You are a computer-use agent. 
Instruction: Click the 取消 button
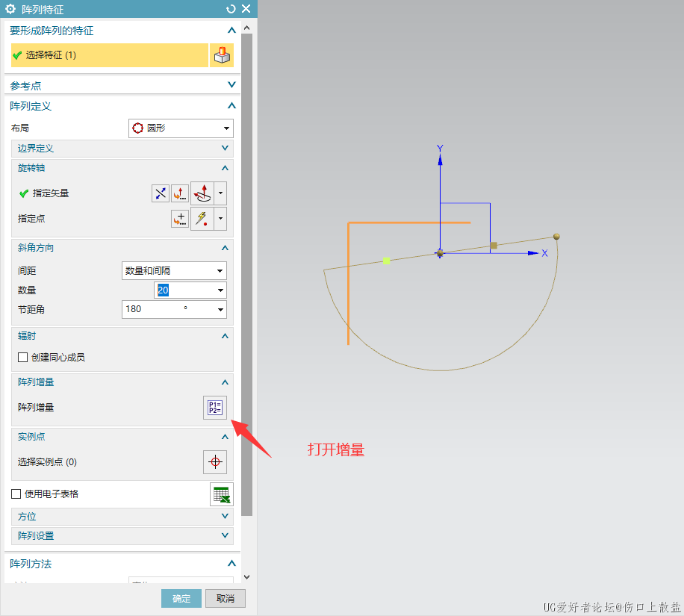pyautogui.click(x=226, y=599)
